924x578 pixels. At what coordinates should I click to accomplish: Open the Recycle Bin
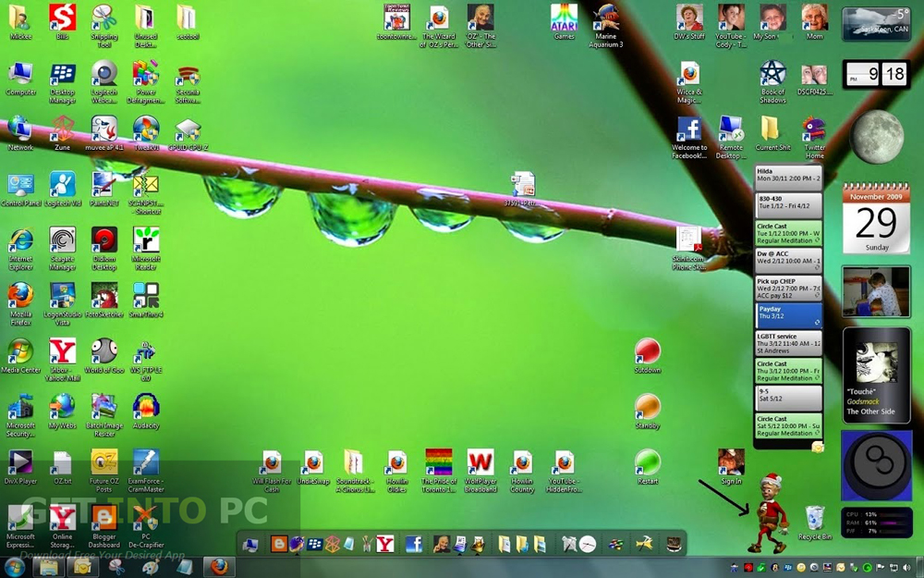coord(815,523)
